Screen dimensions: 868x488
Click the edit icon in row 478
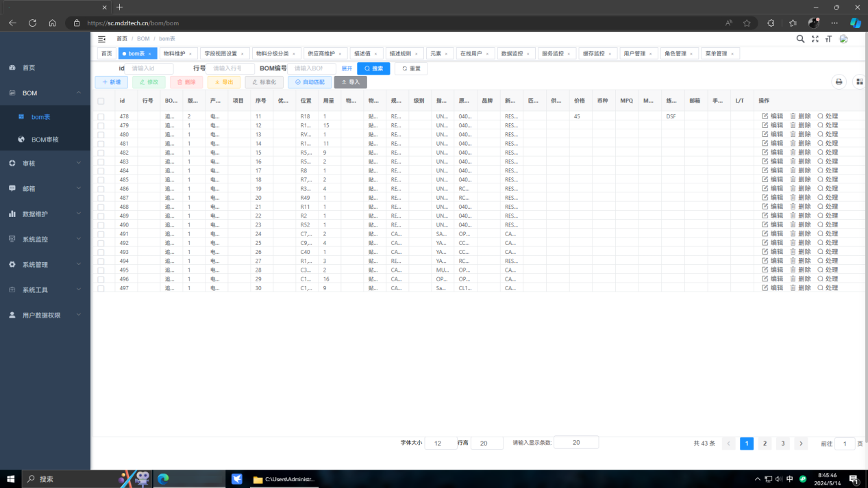765,116
